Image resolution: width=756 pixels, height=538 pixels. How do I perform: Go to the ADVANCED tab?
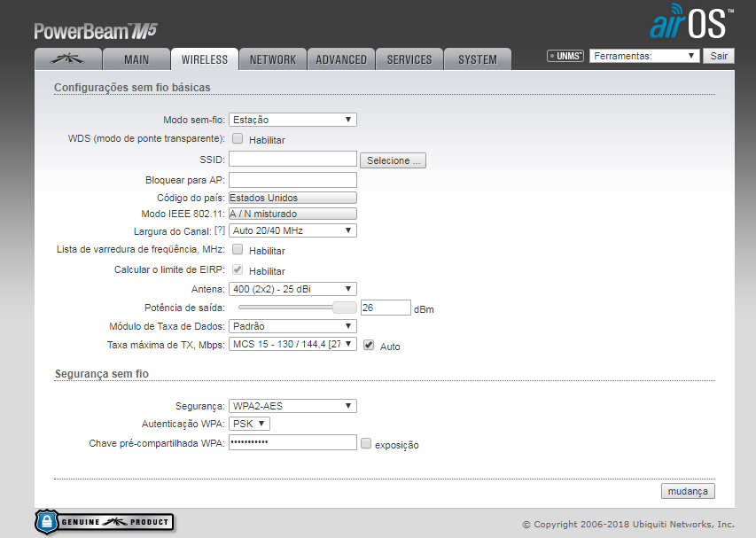click(x=341, y=58)
